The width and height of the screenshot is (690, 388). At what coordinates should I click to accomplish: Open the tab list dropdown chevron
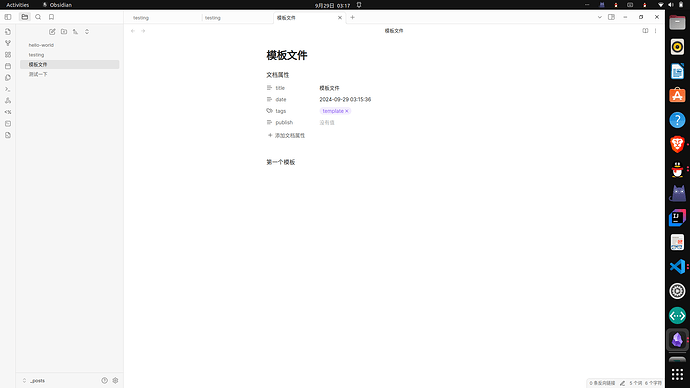[599, 17]
